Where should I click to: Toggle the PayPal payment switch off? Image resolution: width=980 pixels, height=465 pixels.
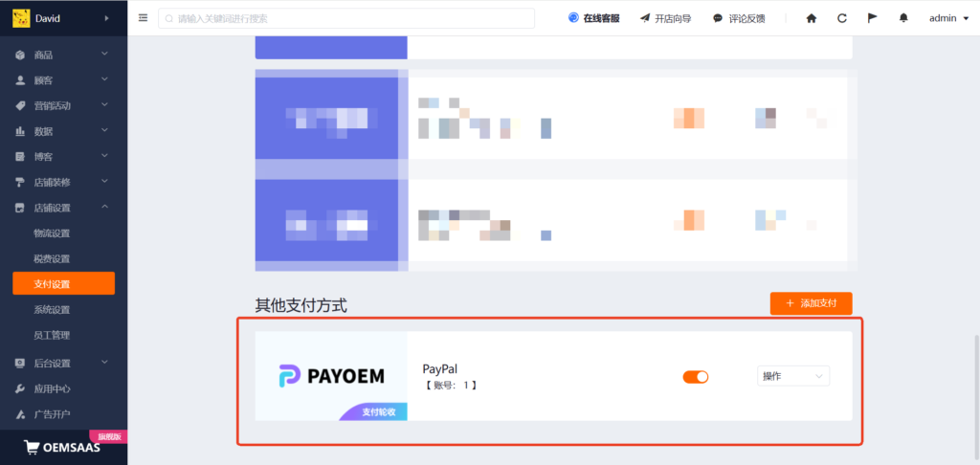click(695, 377)
